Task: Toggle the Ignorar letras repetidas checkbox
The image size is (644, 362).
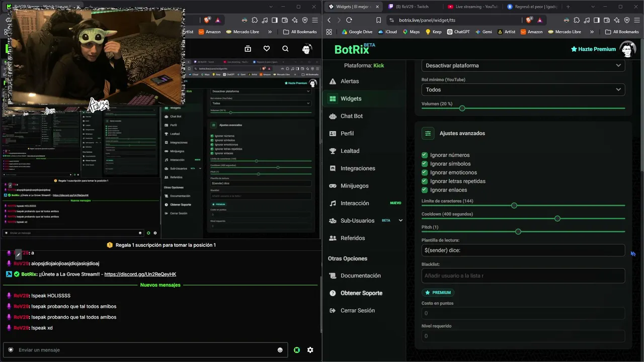Action: coord(425,181)
